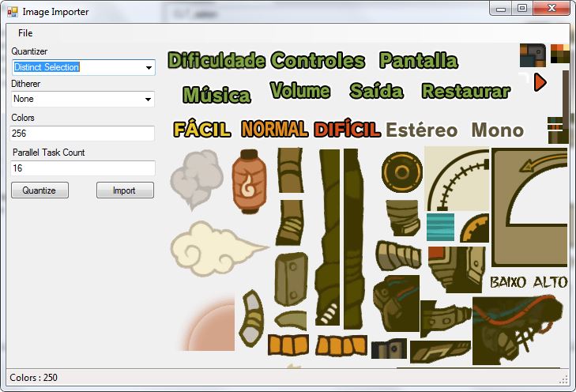
Task: Click the cream swirl cloud sprite
Action: tap(219, 248)
